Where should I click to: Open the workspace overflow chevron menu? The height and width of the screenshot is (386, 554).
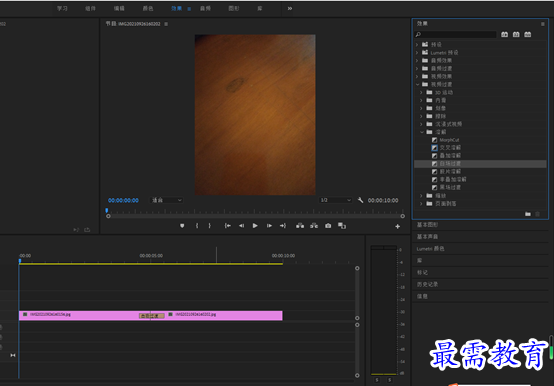tap(290, 8)
